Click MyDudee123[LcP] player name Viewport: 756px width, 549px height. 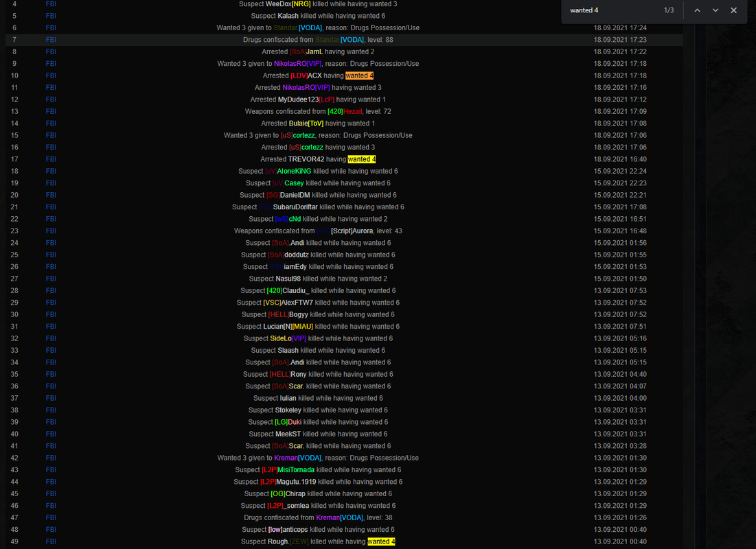(306, 100)
